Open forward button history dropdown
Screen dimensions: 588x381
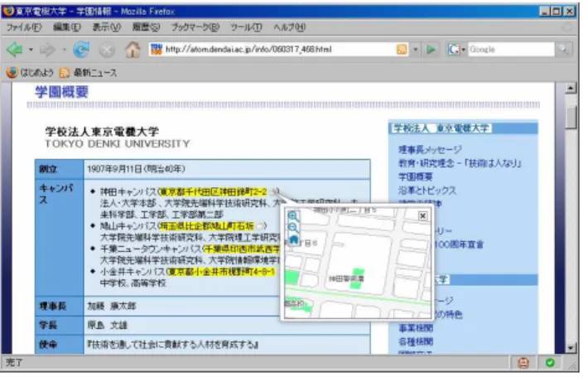(x=64, y=50)
